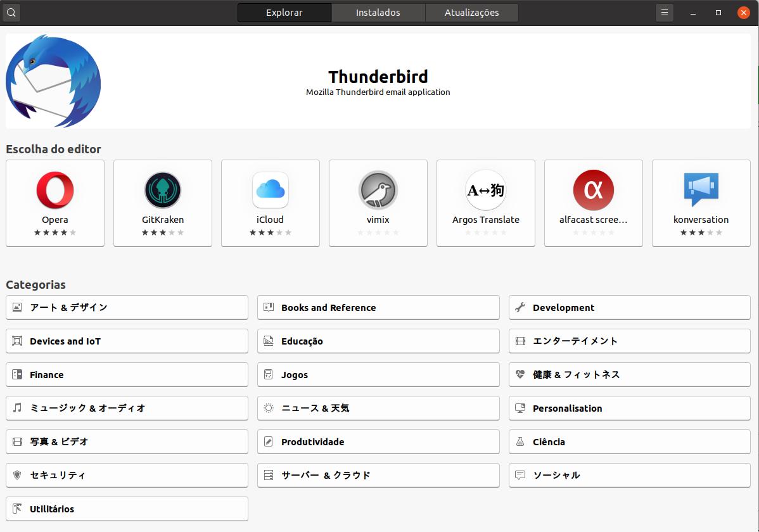Open the iCloud app icon
The image size is (759, 532).
271,190
